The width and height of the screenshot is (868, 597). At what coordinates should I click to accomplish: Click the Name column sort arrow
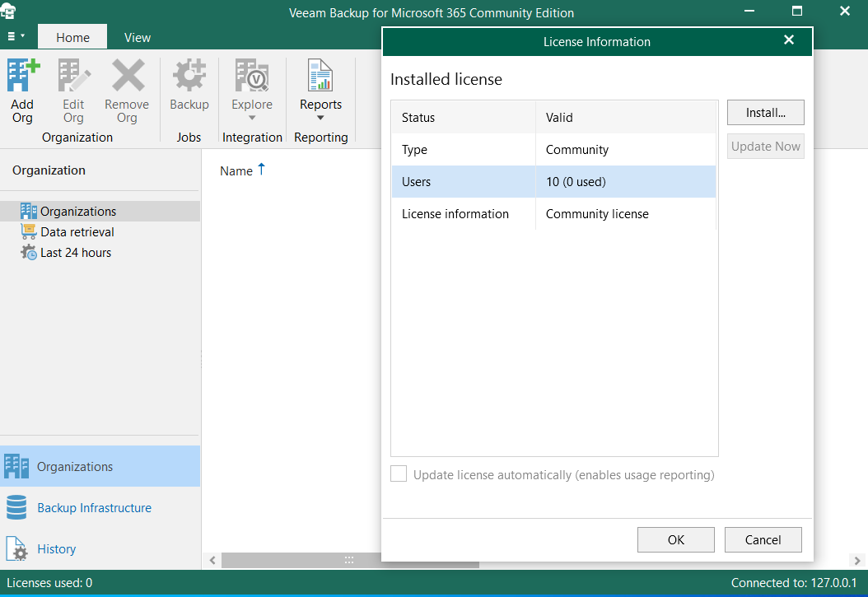tap(261, 170)
